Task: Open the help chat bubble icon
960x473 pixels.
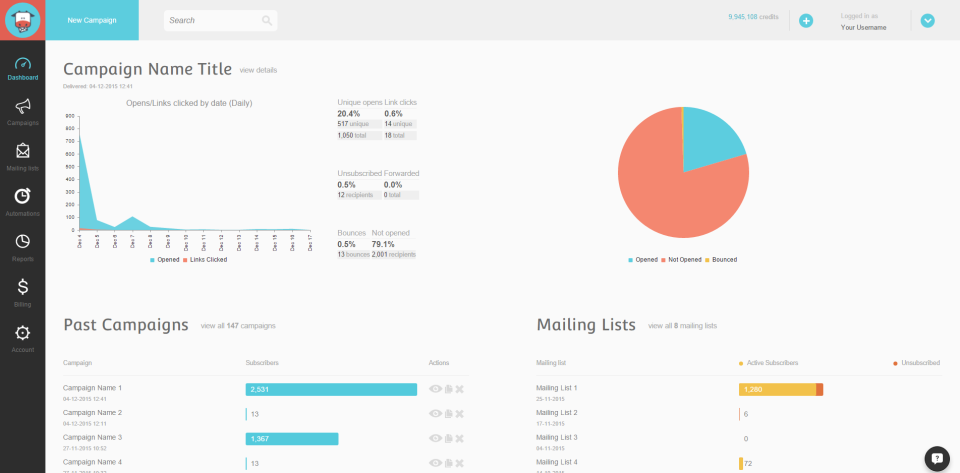Action: pos(937,458)
